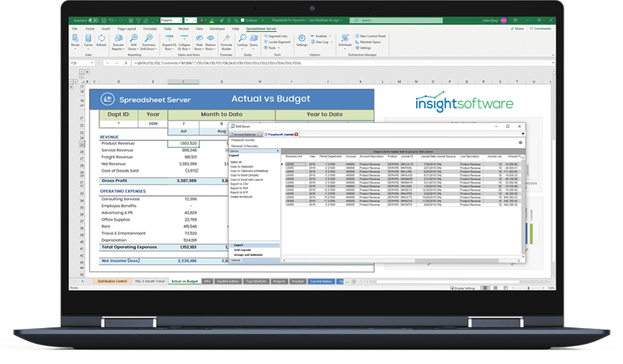Viewport: 623px width, 364px height.
Task: Click the Comments button
Action: click(x=541, y=29)
